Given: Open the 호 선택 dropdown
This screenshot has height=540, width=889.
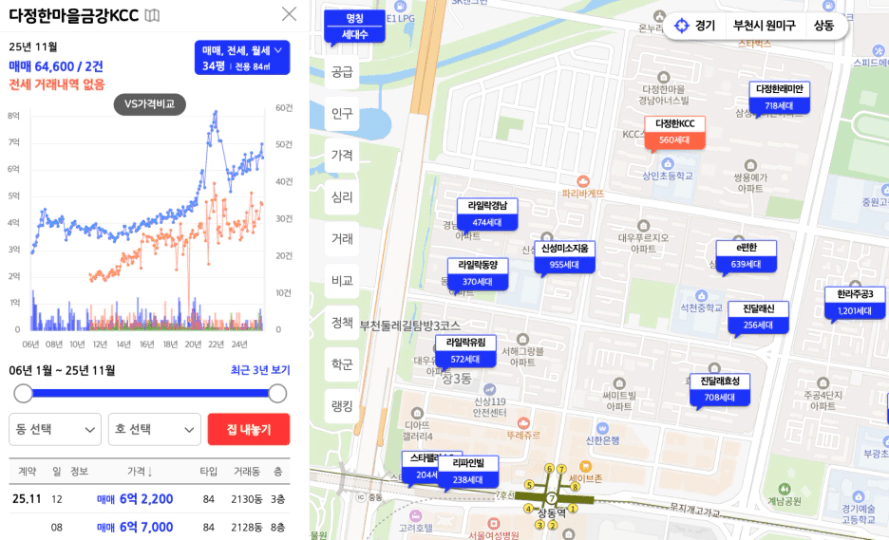Looking at the screenshot, I should [154, 429].
